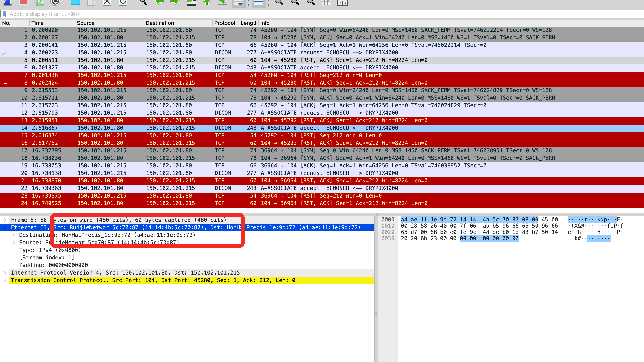
Task: Sort by the Destination column header
Action: click(160, 23)
